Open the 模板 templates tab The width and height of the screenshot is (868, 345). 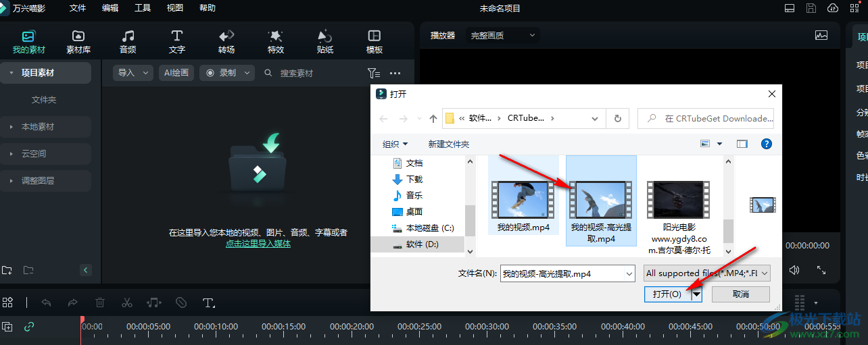coord(375,42)
